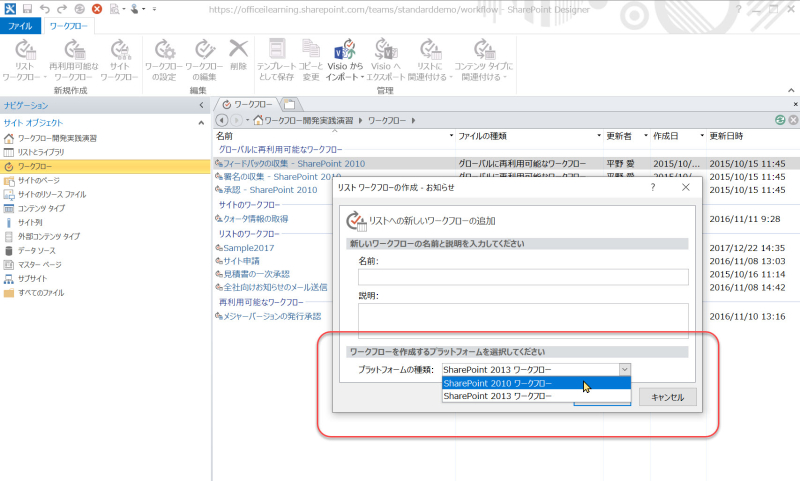Click the Redo icon in quick access toolbar
This screenshot has width=800, height=481.
pyautogui.click(x=62, y=9)
